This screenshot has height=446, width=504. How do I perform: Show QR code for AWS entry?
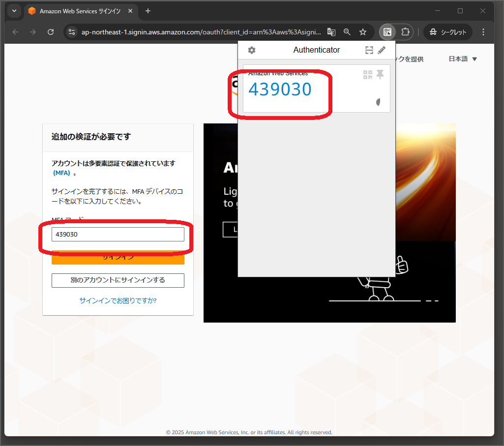[x=368, y=75]
